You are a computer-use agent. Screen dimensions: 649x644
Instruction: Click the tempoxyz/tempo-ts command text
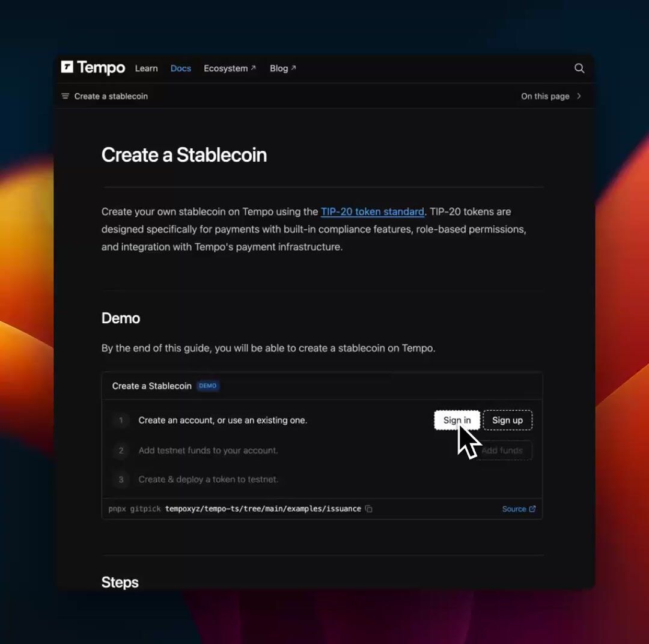point(263,509)
